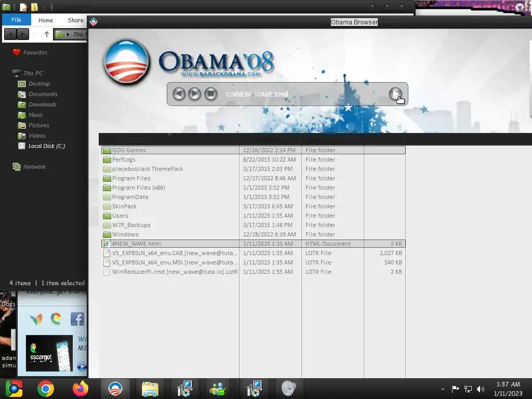Select the PerfLogs folder
The image size is (532, 399).
(253, 159)
